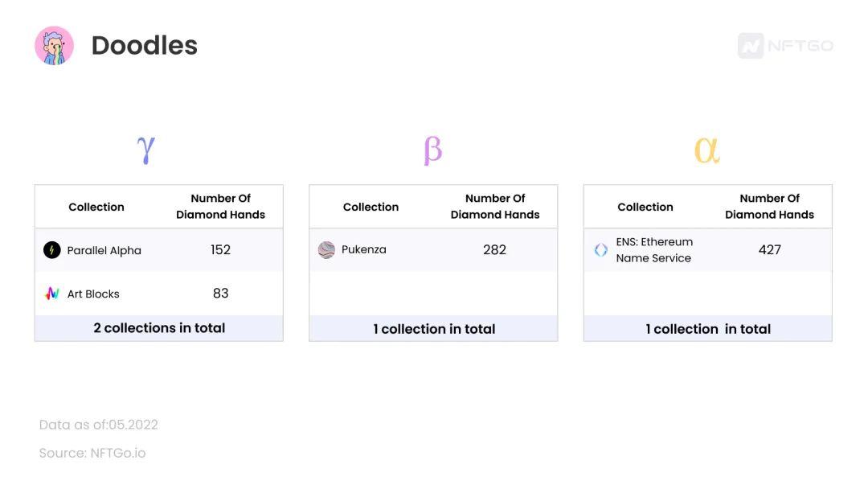
Task: Click the ENS Ethereum Name Service icon
Action: coord(600,250)
